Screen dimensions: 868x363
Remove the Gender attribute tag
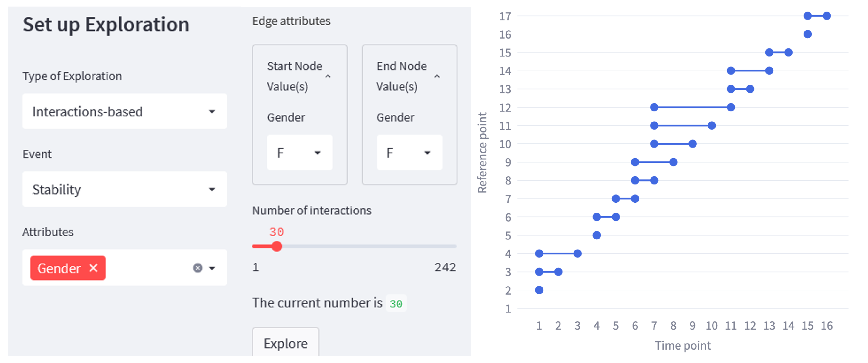[93, 268]
